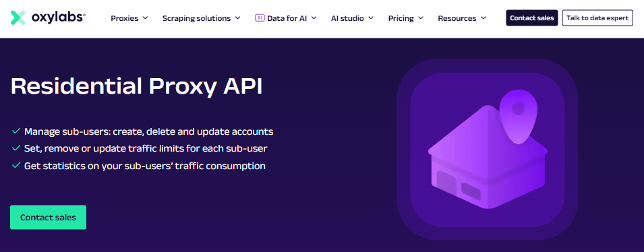
Task: Click the green Contact sales button
Action: pyautogui.click(x=48, y=217)
